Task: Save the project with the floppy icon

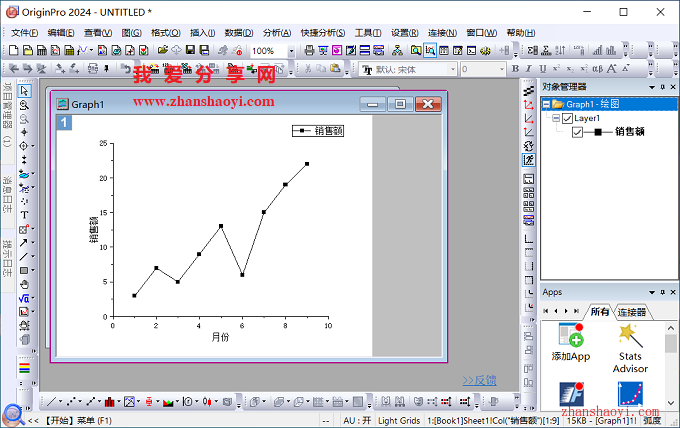Action: click(190, 51)
